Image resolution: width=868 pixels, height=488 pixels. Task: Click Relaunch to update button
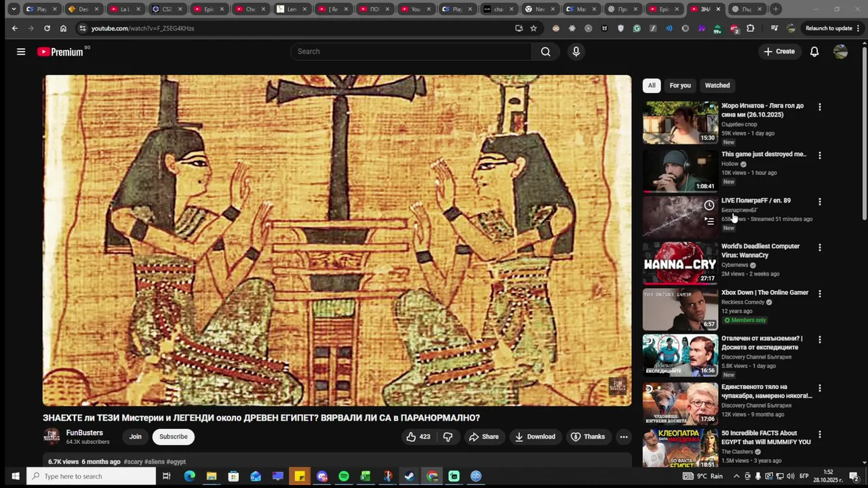(x=829, y=28)
